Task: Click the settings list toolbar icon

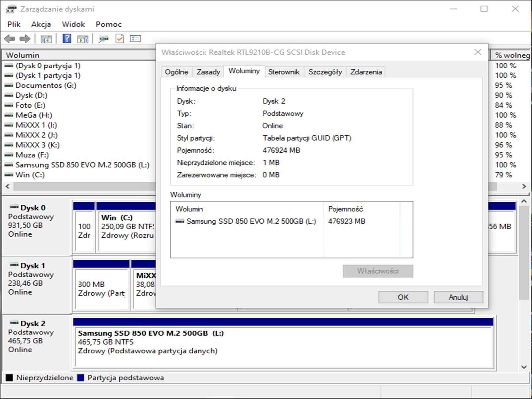Action: (135, 39)
